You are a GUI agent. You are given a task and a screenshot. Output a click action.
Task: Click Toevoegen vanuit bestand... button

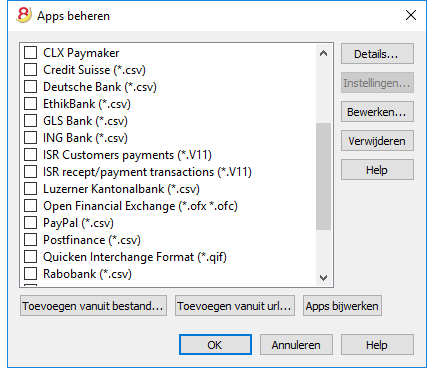click(93, 306)
